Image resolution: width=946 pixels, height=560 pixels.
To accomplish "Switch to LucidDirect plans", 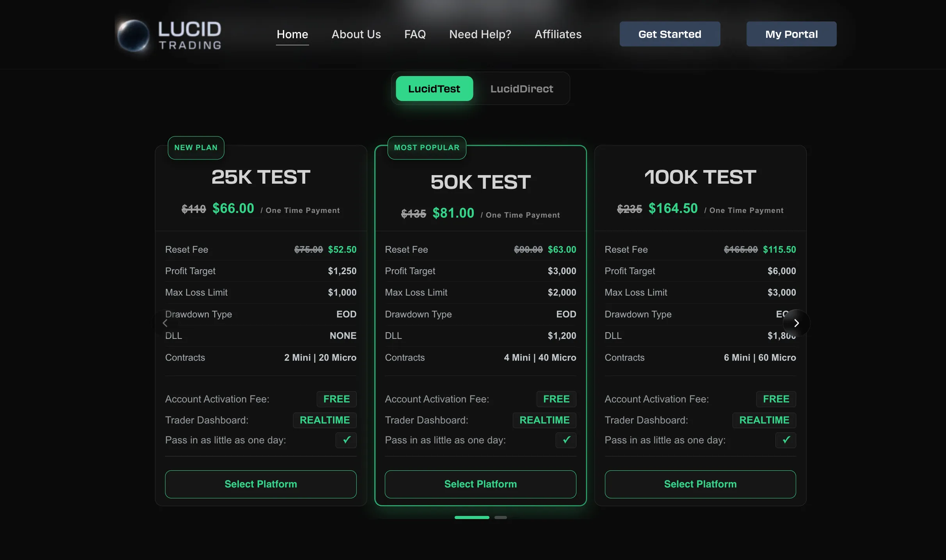I will [521, 89].
